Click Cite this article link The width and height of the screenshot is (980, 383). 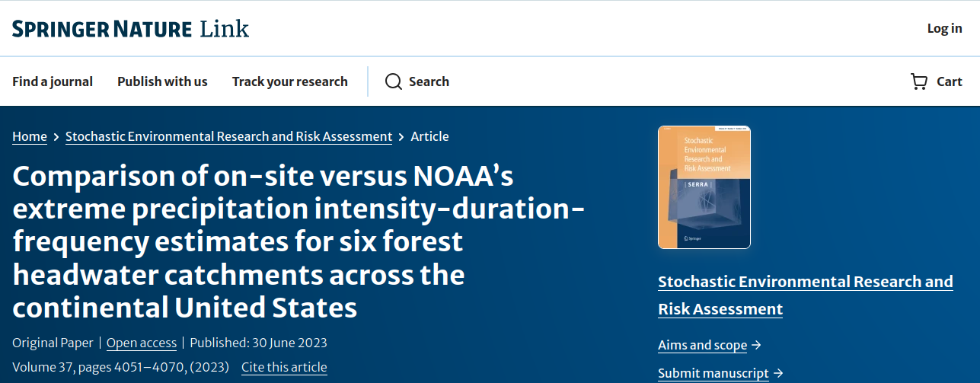click(284, 367)
